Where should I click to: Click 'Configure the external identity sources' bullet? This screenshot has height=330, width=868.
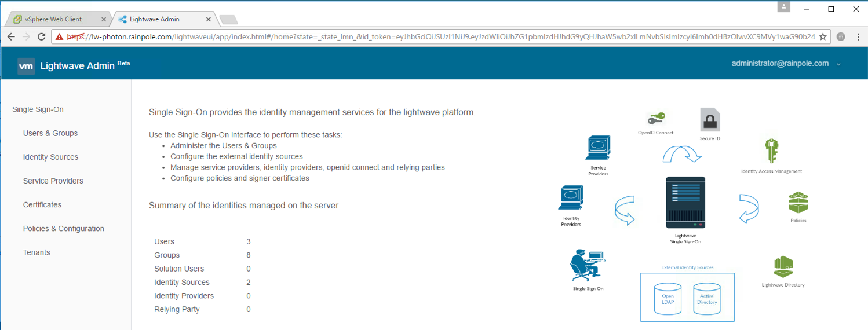pyautogui.click(x=236, y=156)
